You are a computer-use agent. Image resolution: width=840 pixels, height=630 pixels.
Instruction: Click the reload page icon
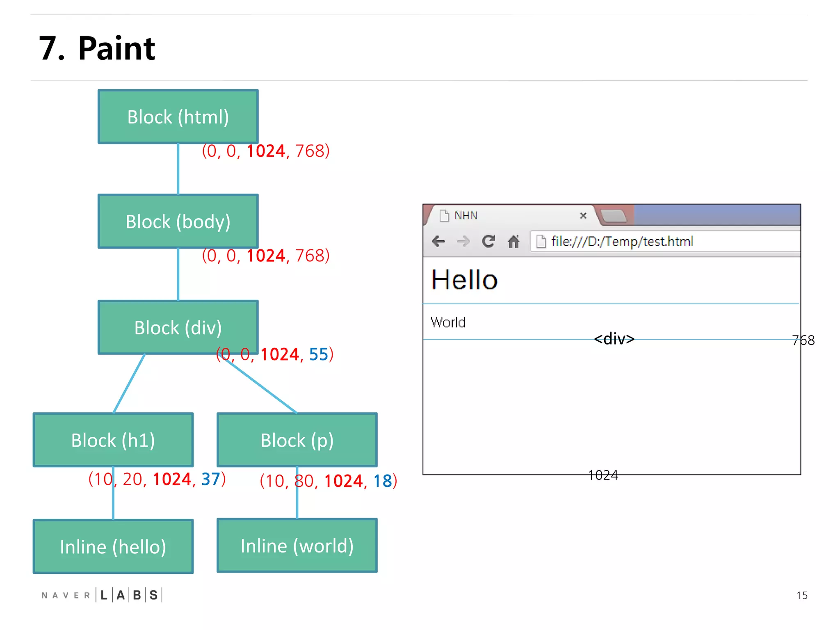tap(488, 241)
